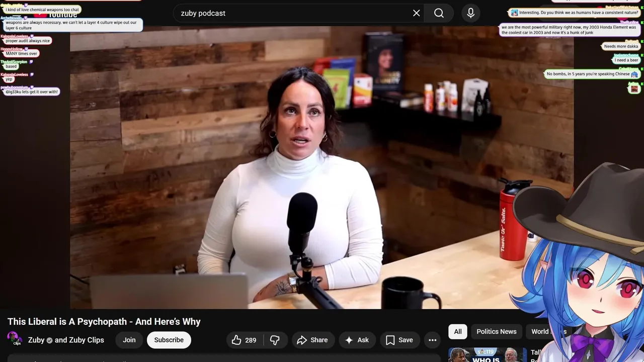
Task: Open more actions three-dot menu
Action: click(432, 340)
